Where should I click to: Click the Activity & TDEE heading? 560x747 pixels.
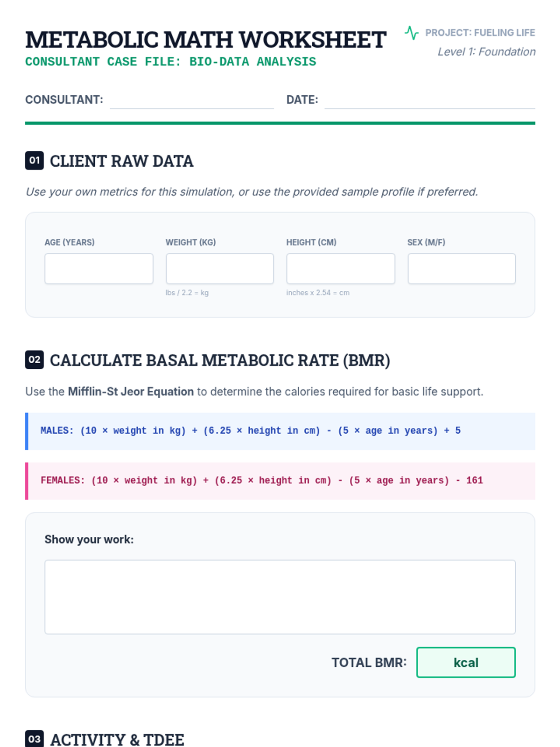pos(117,740)
